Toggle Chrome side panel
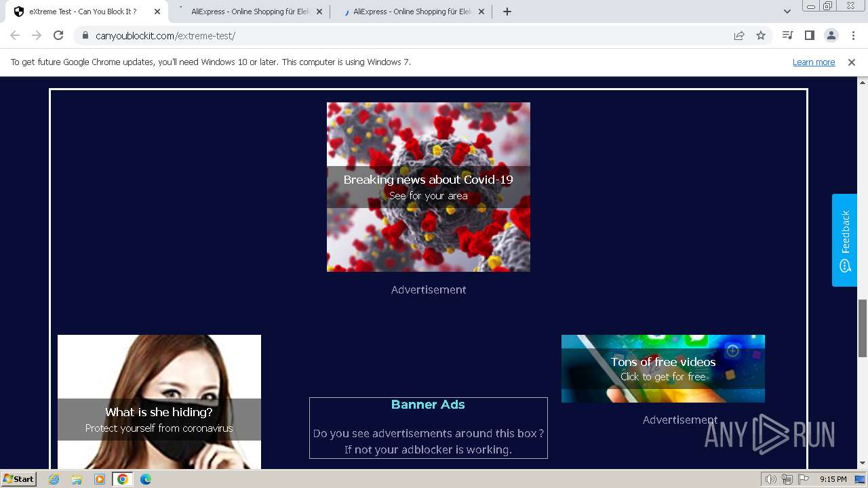Screen dimensions: 868x488 [809, 35]
